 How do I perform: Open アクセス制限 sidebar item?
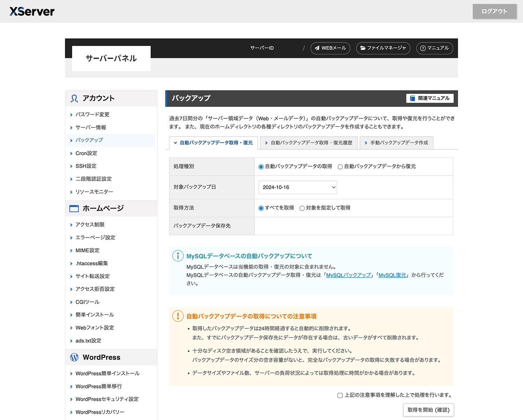click(x=90, y=225)
